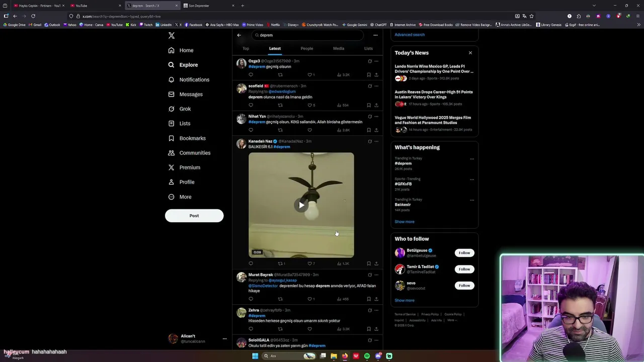Image resolution: width=644 pixels, height=362 pixels.
Task: Click the deprem search input field
Action: coord(307,35)
